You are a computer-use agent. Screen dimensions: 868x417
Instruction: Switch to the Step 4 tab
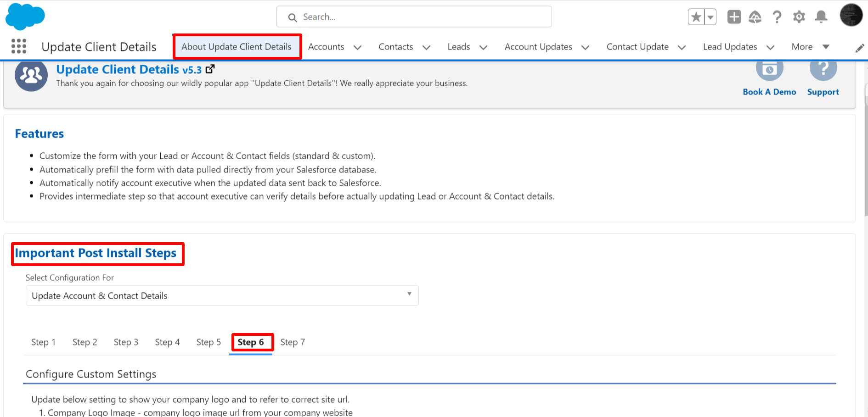coord(167,342)
